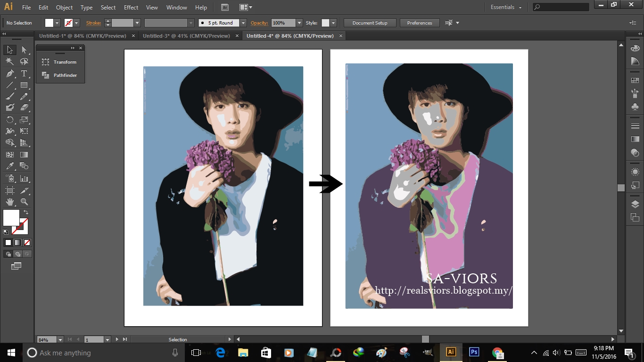Expand the Opacity dropdown
The height and width of the screenshot is (362, 644).
click(299, 23)
